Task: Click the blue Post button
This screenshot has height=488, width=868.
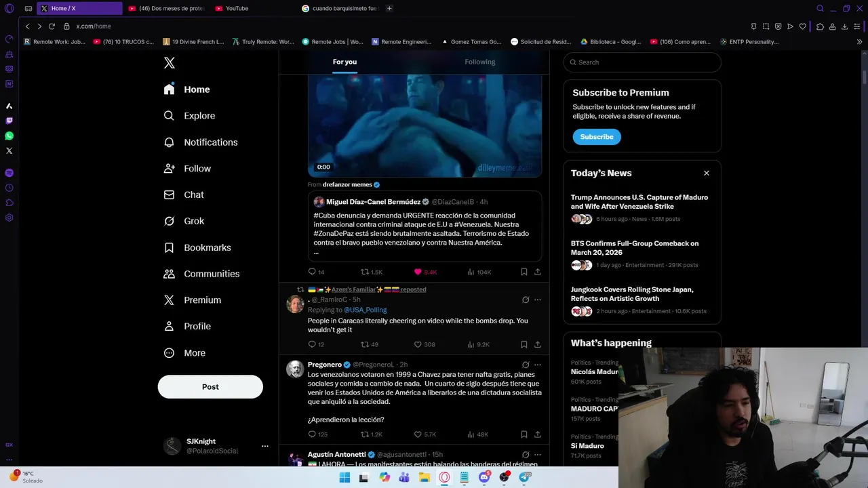Action: [x=210, y=386]
